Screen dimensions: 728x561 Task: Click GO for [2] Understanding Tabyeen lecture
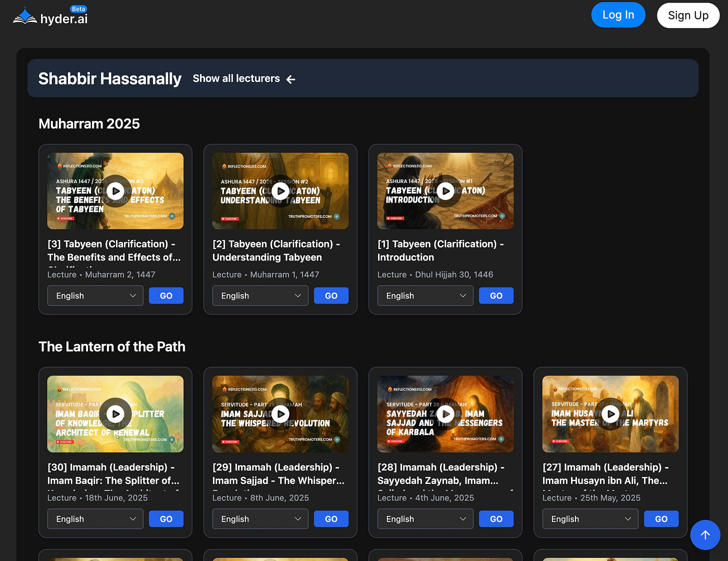pos(331,295)
